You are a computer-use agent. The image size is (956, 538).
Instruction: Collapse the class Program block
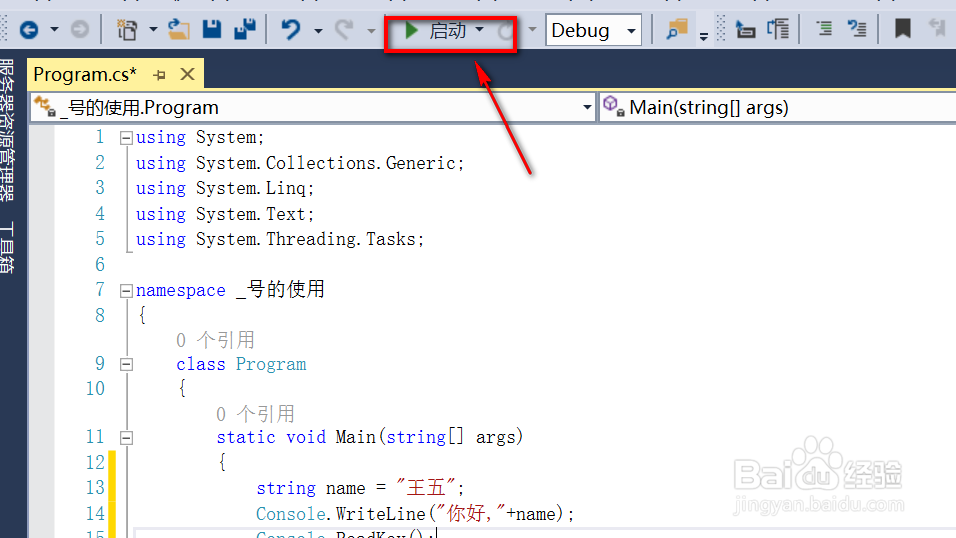coord(126,365)
